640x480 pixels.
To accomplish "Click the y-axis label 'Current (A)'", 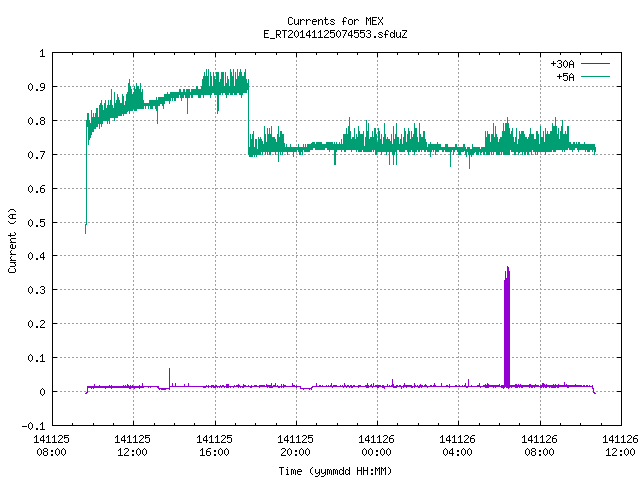I will [x=12, y=240].
